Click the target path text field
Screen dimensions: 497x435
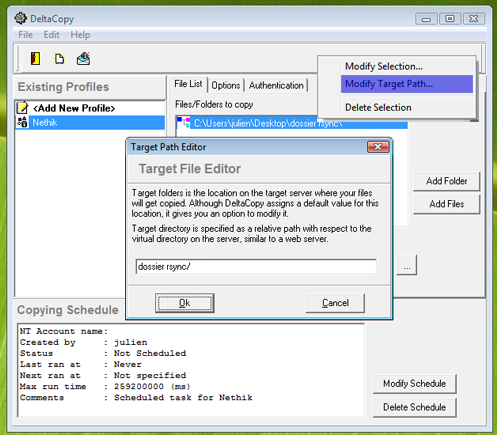point(256,267)
